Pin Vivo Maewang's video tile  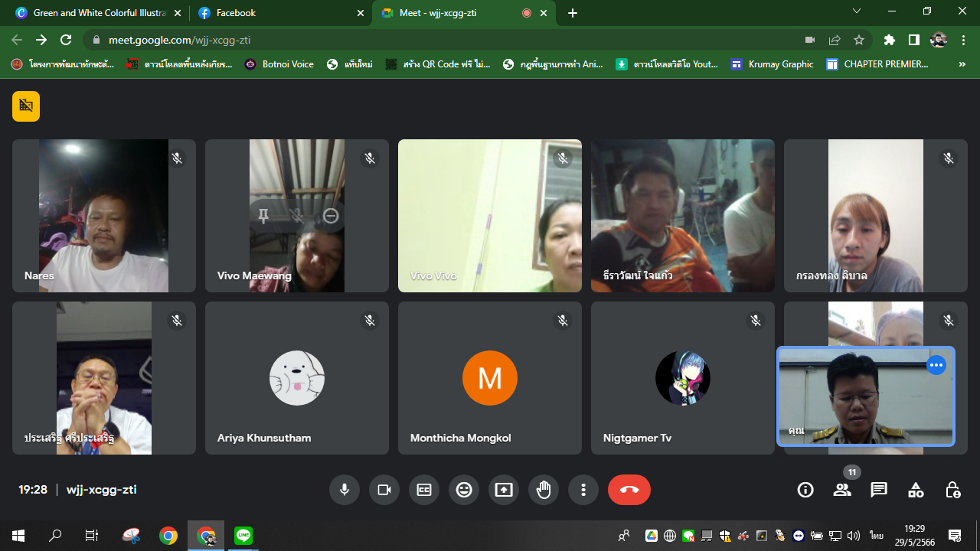tap(263, 216)
